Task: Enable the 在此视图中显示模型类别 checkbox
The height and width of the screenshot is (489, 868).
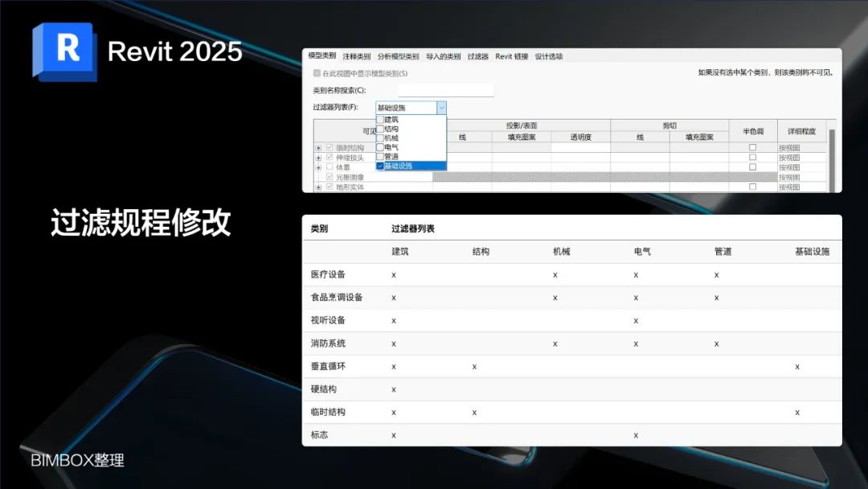Action: 316,72
